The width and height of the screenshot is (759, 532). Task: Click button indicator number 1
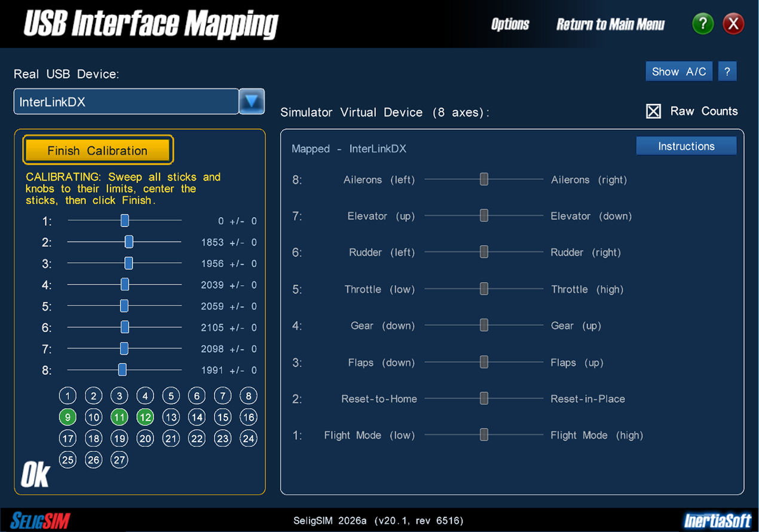[x=68, y=396]
